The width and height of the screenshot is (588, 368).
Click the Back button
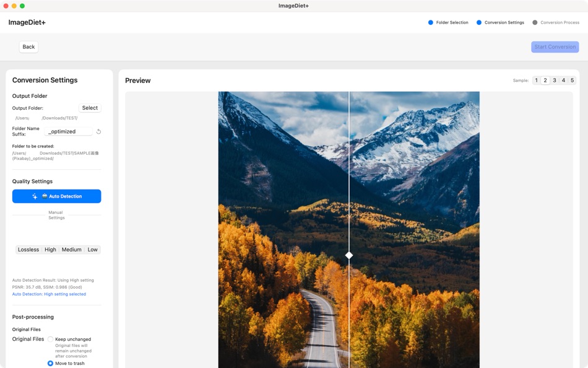coord(28,46)
